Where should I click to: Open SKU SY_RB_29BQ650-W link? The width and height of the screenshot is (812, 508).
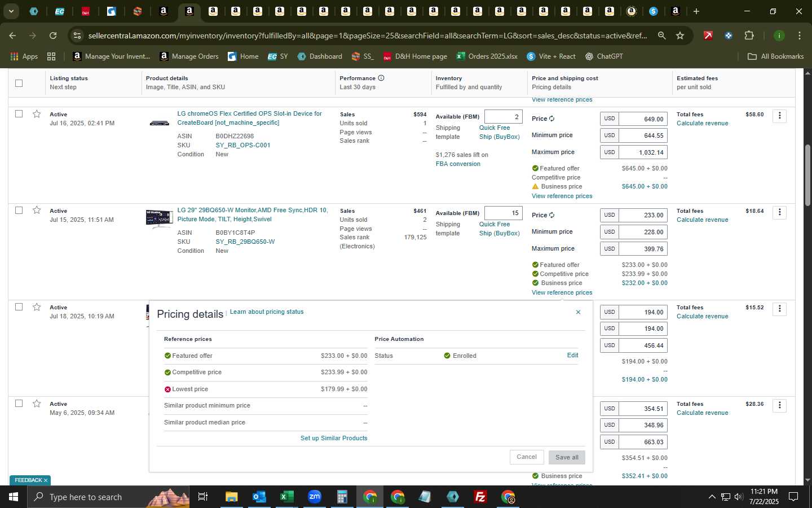pos(245,242)
